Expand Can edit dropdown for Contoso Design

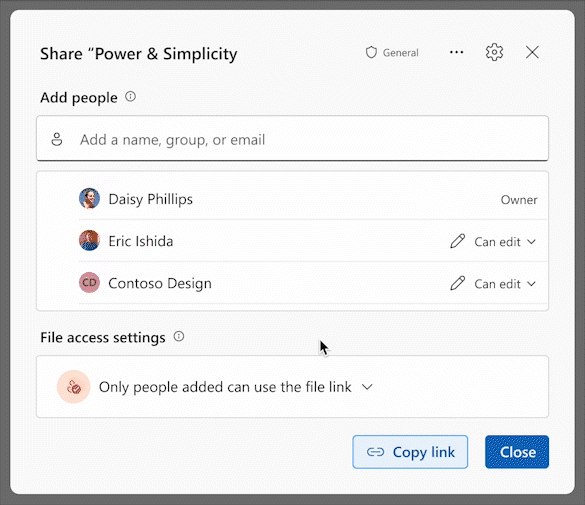tap(506, 284)
